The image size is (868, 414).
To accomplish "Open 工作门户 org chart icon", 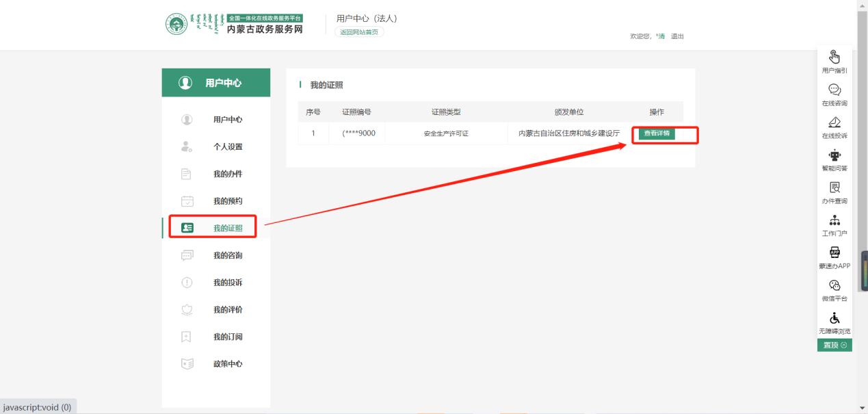I will pyautogui.click(x=834, y=220).
